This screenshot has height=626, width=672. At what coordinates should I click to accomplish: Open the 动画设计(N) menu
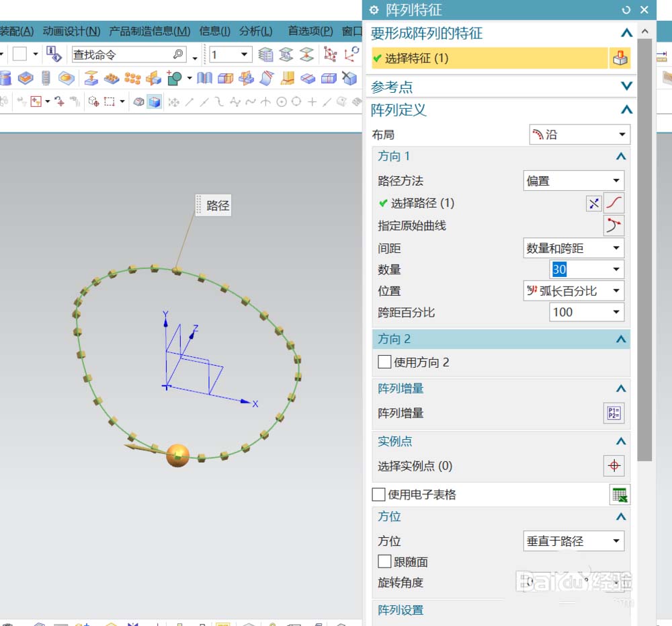pos(71,31)
